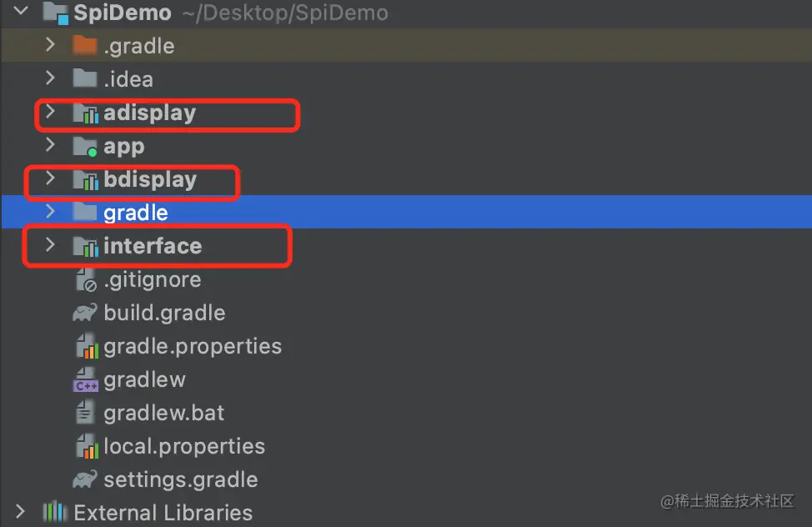Screen dimensions: 812x527
Task: Expand the adisplay module chevron
Action: [x=50, y=112]
